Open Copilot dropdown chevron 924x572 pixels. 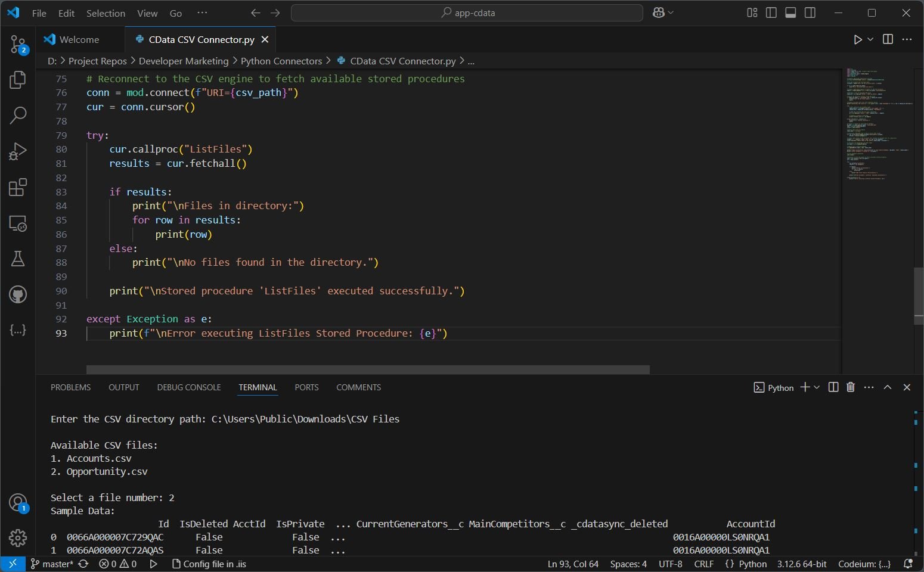pyautogui.click(x=671, y=13)
